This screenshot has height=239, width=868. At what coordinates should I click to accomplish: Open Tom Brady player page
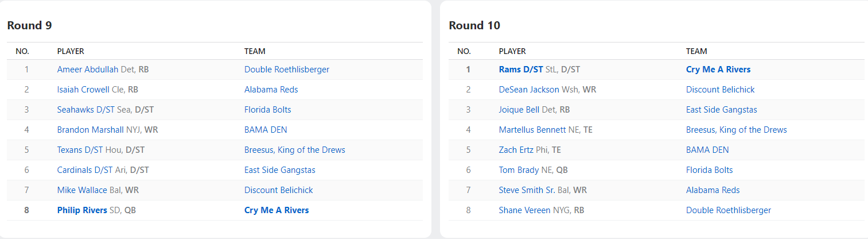pos(519,170)
